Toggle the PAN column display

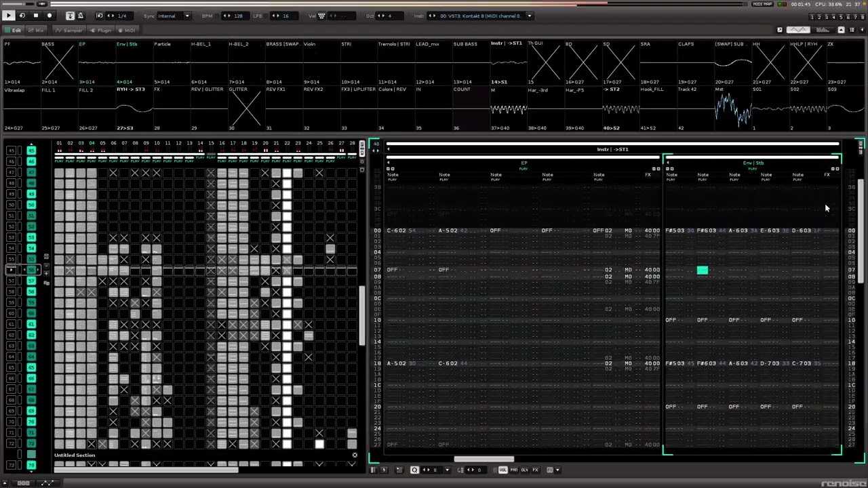pos(513,470)
